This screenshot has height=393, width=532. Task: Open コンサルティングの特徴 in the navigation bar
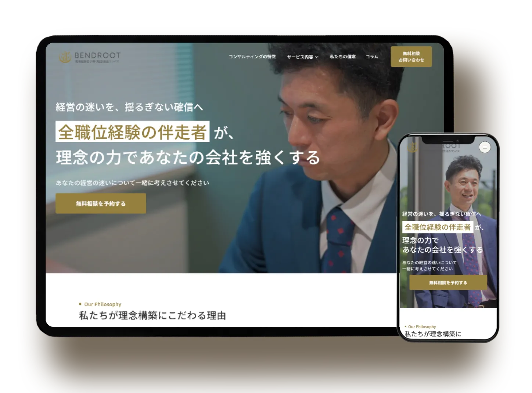[252, 57]
